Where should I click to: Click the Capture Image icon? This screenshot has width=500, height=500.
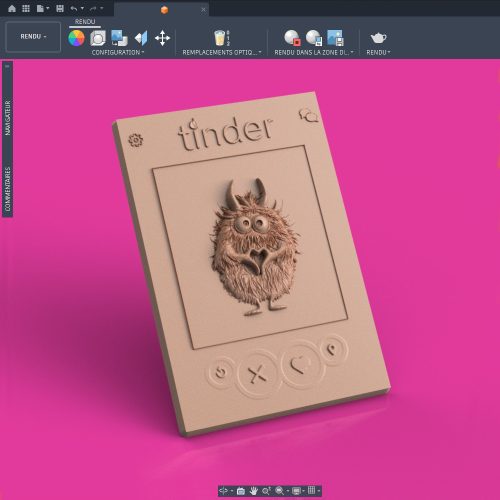(x=335, y=38)
